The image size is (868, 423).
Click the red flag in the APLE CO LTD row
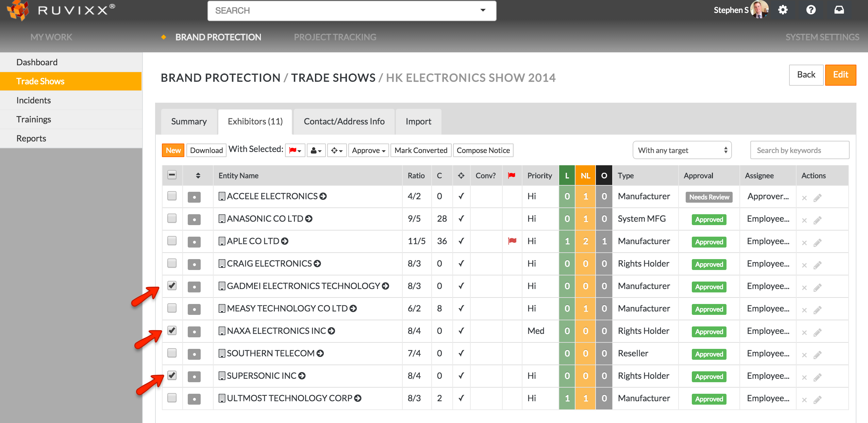tap(512, 241)
